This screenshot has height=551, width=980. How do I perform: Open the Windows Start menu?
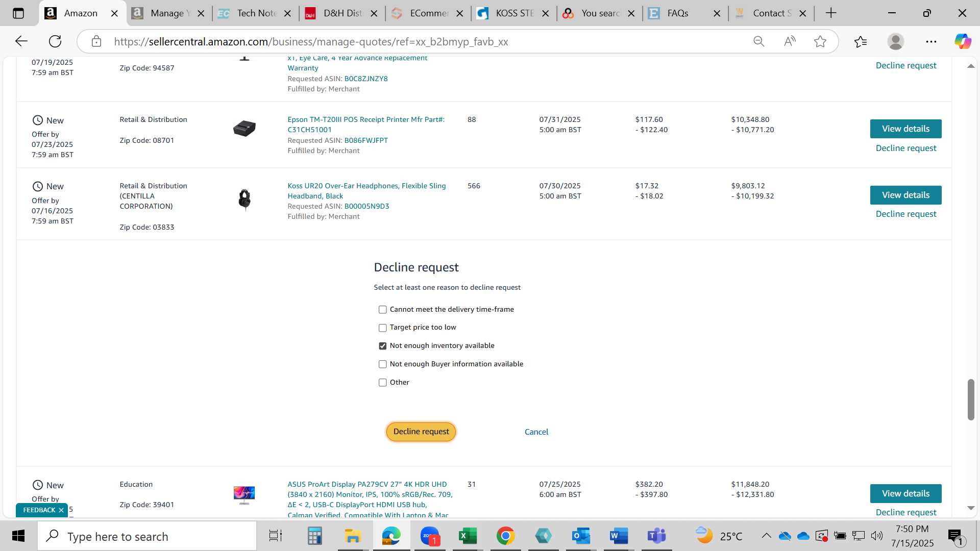pyautogui.click(x=18, y=536)
